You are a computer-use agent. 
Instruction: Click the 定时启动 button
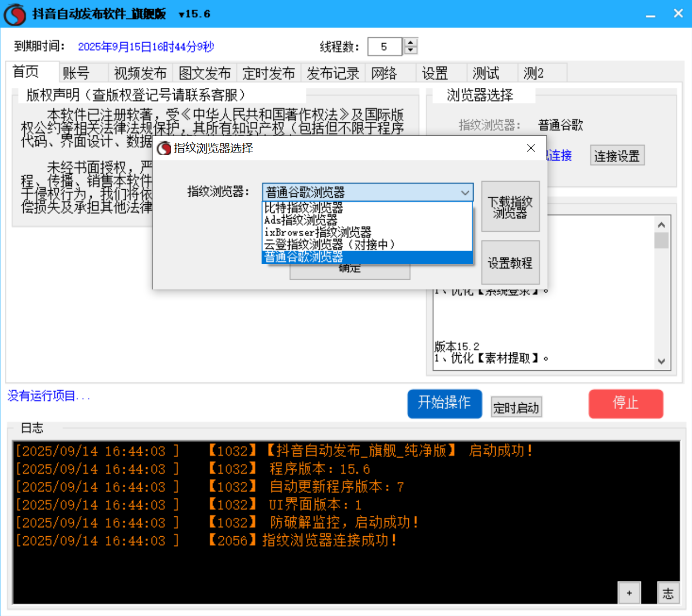coord(516,407)
